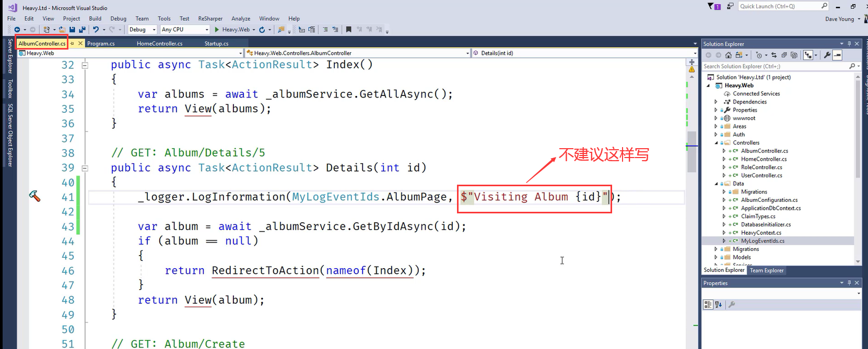This screenshot has width=868, height=349.
Task: Undo the last edit via toolbar
Action: (96, 30)
